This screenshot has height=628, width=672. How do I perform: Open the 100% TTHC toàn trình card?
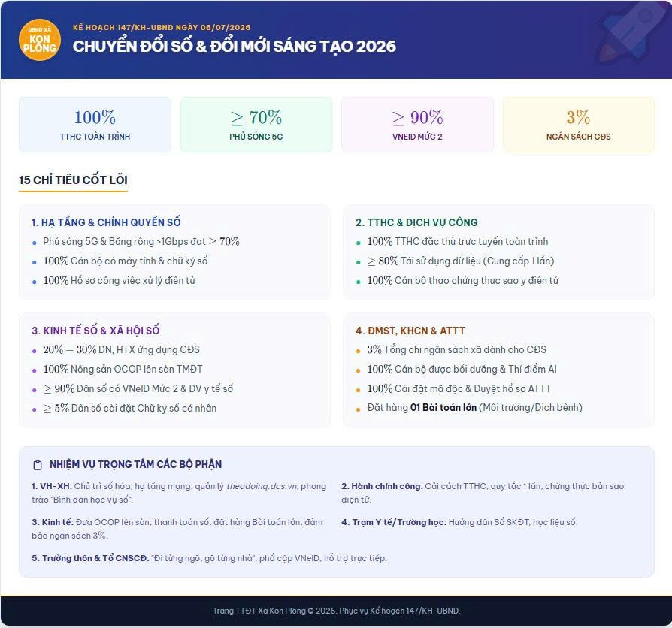click(x=95, y=125)
